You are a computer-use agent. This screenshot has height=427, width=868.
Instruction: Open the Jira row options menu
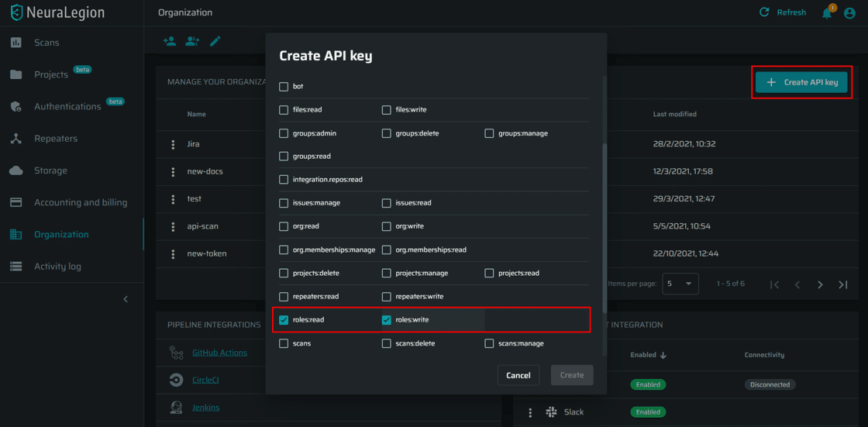click(174, 144)
